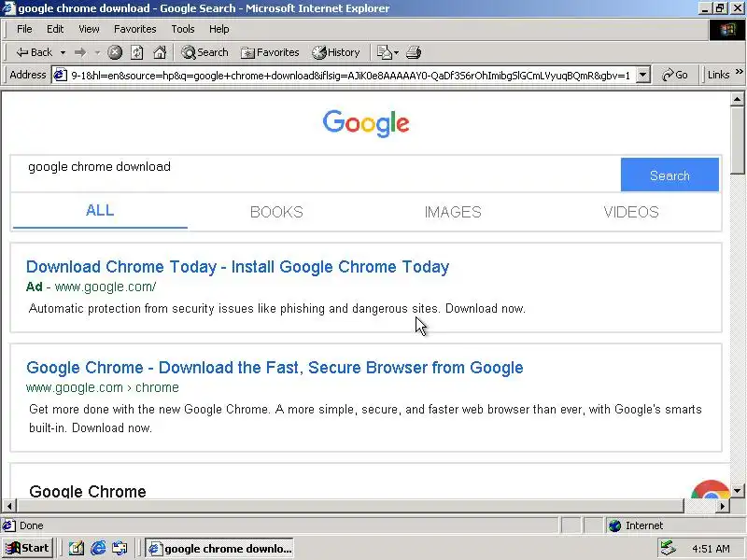Click the Mail toolbar icon
This screenshot has width=747, height=560.
(x=387, y=52)
